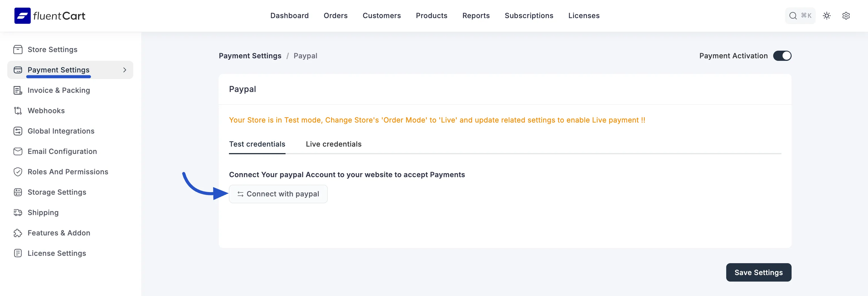Disable the Payment Activation toggle
868x296 pixels.
pos(783,55)
